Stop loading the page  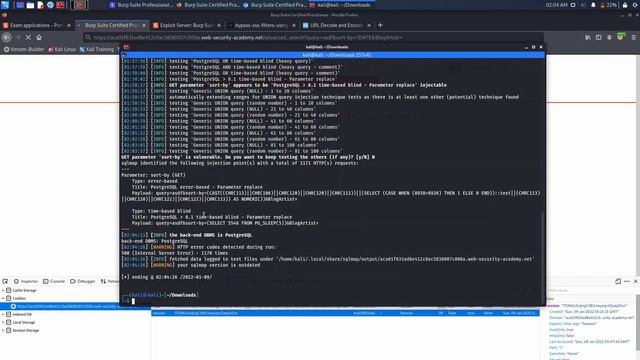(x=28, y=37)
